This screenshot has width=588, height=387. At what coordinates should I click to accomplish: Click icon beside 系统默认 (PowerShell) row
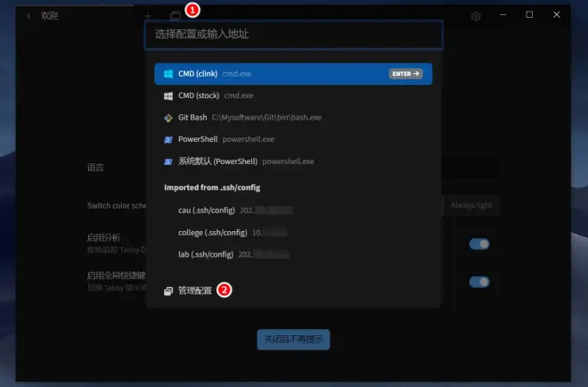[168, 161]
